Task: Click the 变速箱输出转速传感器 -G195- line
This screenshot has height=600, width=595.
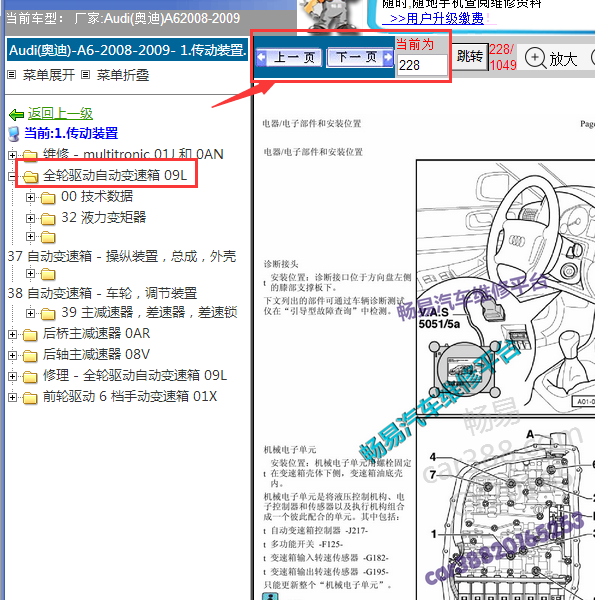Action: pos(329,572)
